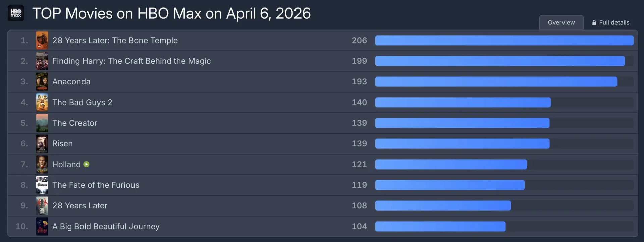Open the A Big Bold Beautiful Journey poster
644x242 pixels.
coord(42,227)
